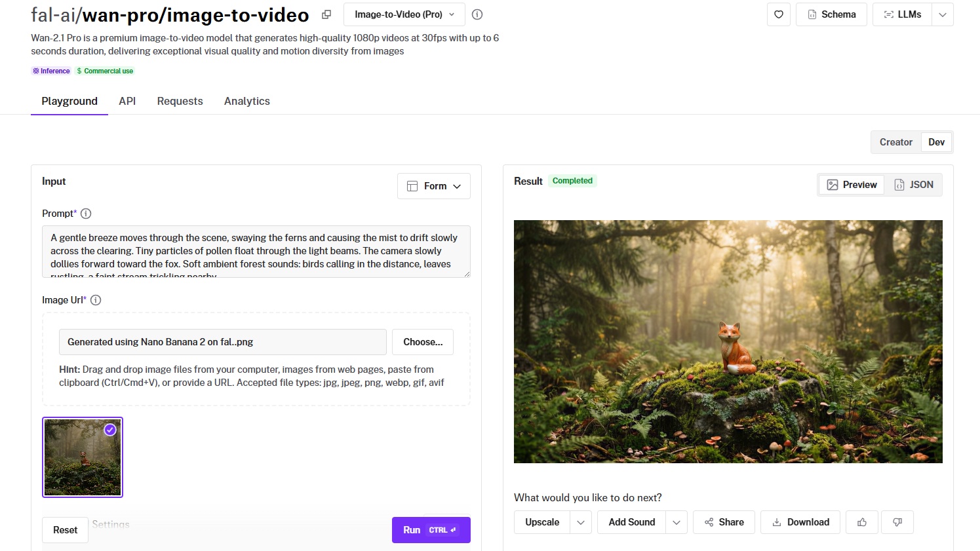Click the info icon beside model selector
This screenshot has width=980, height=551.
pyautogui.click(x=477, y=14)
